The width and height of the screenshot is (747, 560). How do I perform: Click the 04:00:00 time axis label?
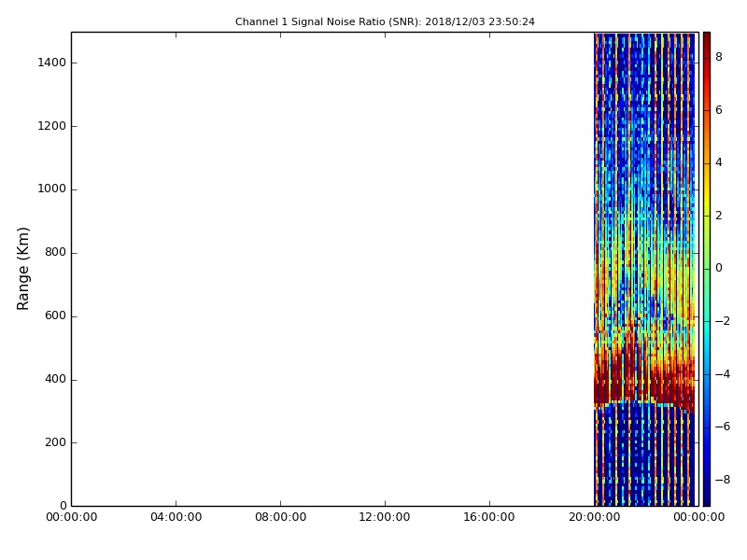click(x=176, y=517)
